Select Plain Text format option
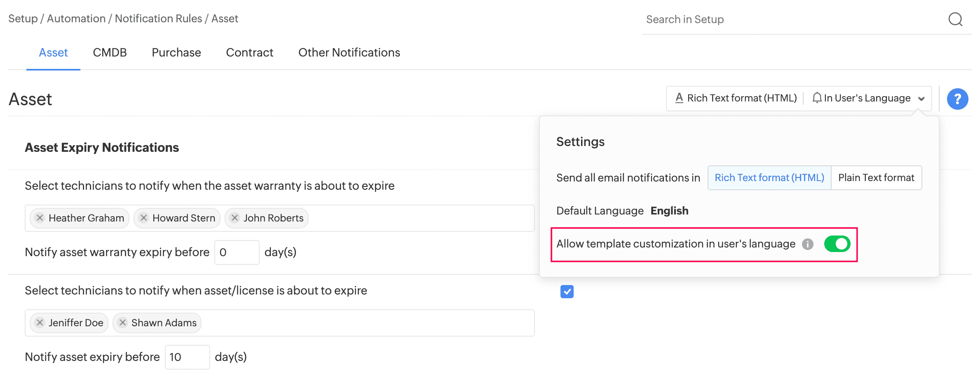980x377 pixels. point(876,178)
